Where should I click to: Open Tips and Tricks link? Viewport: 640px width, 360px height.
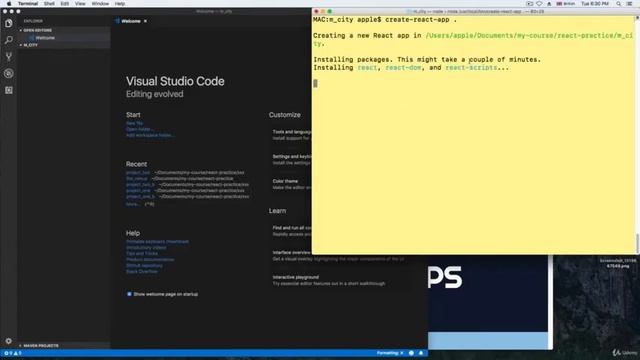coord(142,253)
